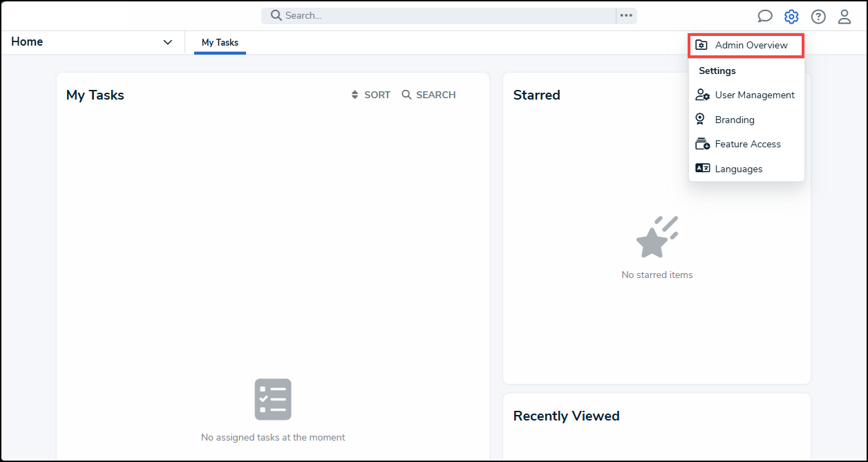Open the messages/chat icon in the header

765,15
